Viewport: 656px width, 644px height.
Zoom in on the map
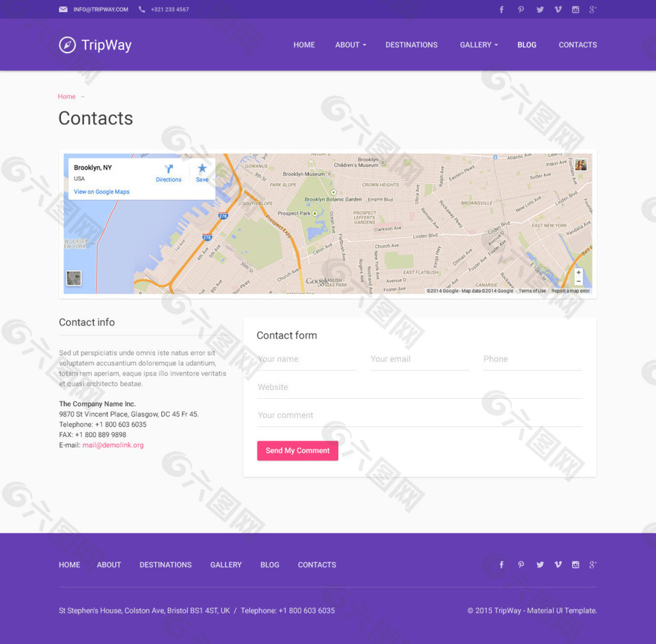click(578, 272)
